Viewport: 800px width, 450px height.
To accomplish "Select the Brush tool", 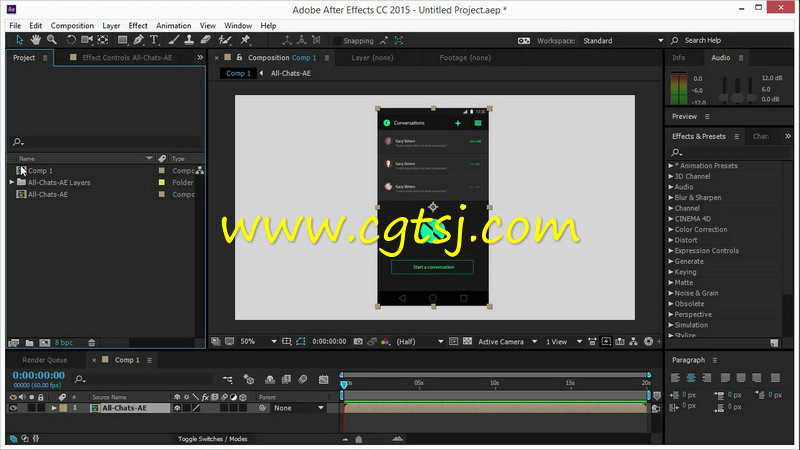I will coord(173,40).
